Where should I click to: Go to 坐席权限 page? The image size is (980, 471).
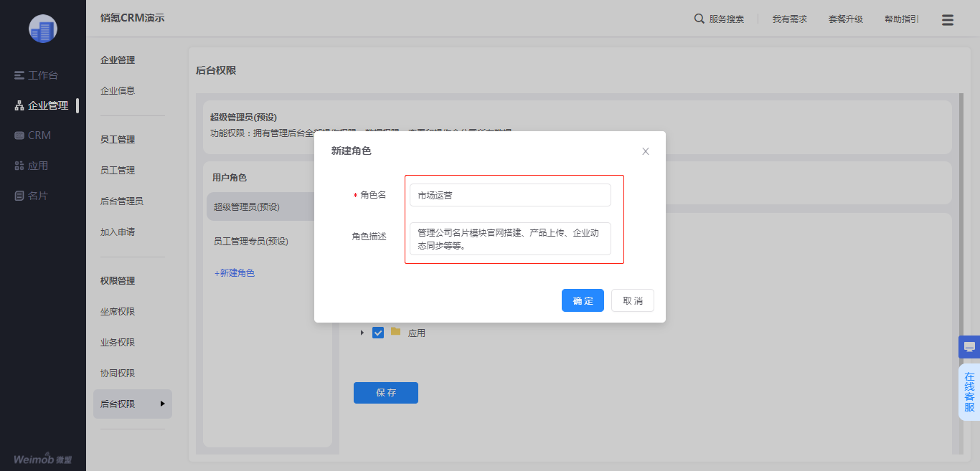pyautogui.click(x=118, y=312)
